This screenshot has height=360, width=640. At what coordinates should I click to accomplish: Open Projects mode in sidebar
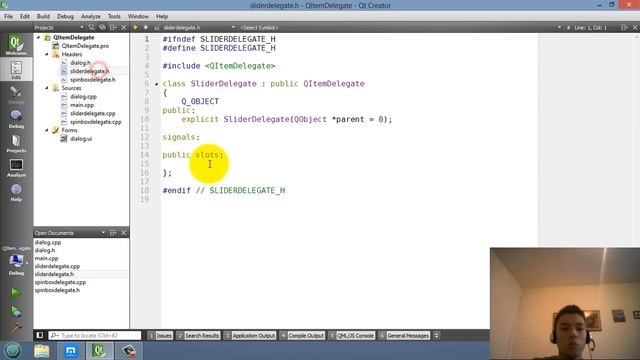pyautogui.click(x=16, y=143)
